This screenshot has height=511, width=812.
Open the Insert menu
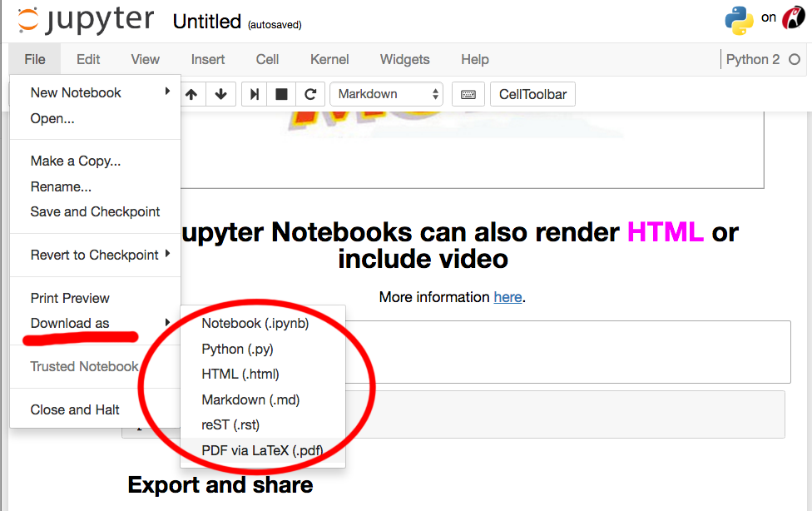tap(208, 60)
